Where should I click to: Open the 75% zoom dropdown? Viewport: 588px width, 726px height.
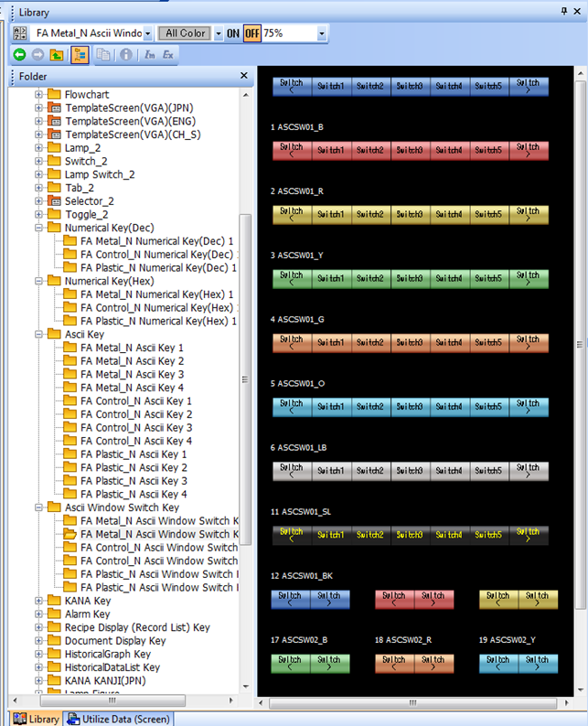321,34
